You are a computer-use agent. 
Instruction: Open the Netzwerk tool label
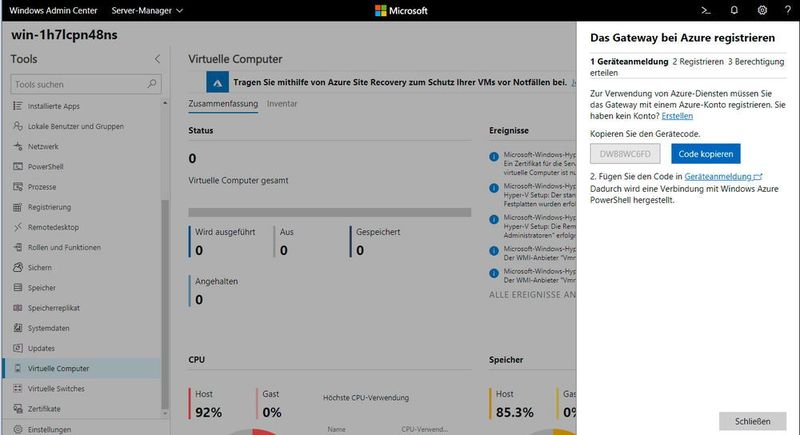tap(43, 146)
